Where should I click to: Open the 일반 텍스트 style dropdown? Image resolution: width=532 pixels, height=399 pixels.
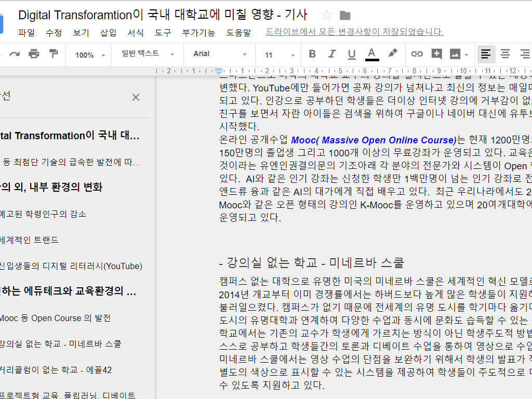point(148,54)
